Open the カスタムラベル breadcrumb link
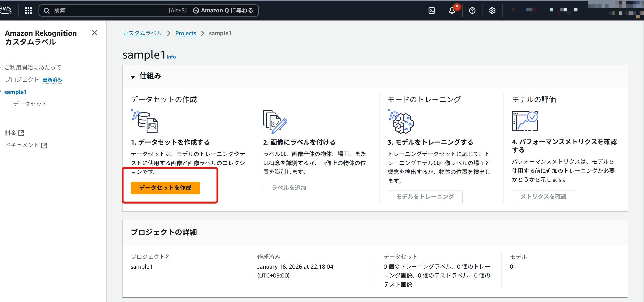The height and width of the screenshot is (302, 644). click(x=142, y=33)
